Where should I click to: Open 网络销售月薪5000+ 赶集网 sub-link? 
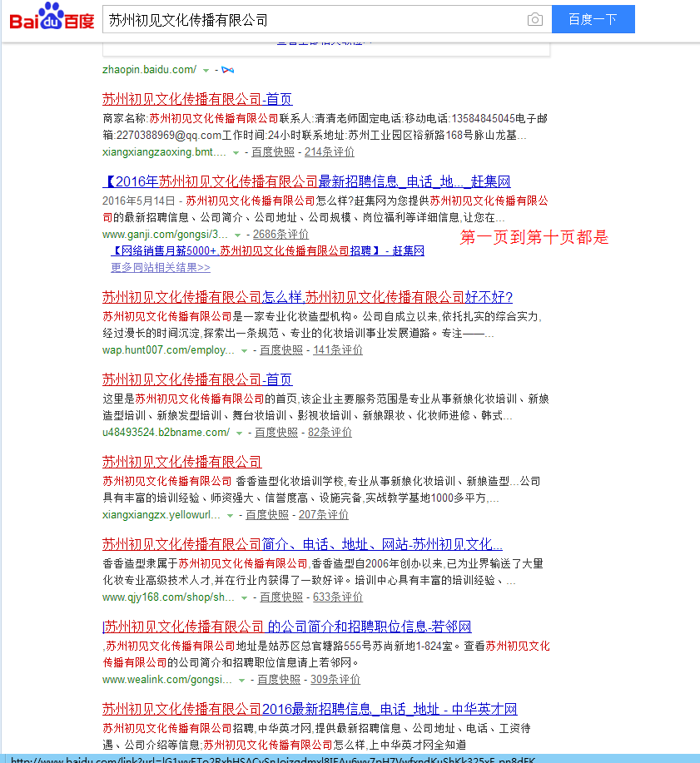(268, 250)
